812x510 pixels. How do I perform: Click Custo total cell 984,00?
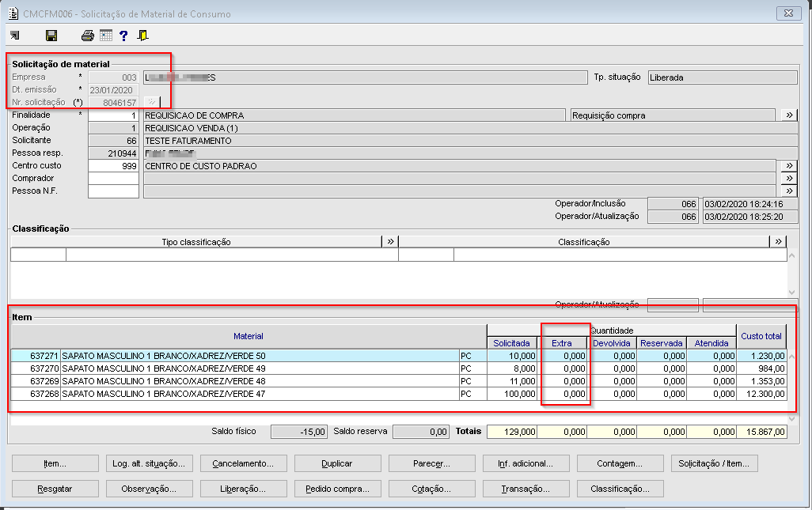(761, 368)
